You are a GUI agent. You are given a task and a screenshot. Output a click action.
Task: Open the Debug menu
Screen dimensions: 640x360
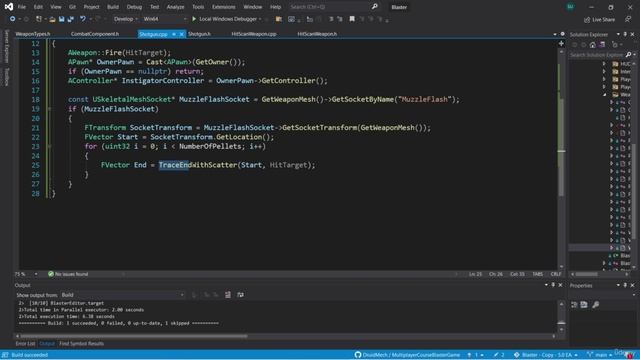pyautogui.click(x=134, y=7)
